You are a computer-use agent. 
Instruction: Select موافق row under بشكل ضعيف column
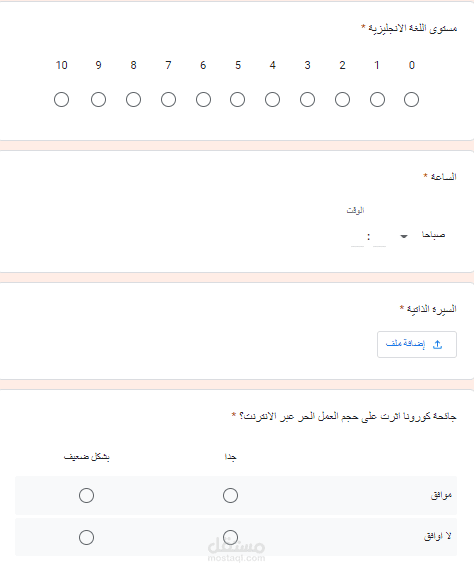pyautogui.click(x=87, y=495)
